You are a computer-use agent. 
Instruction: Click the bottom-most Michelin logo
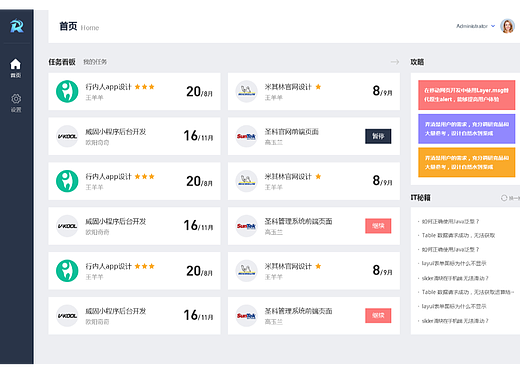coord(246,271)
